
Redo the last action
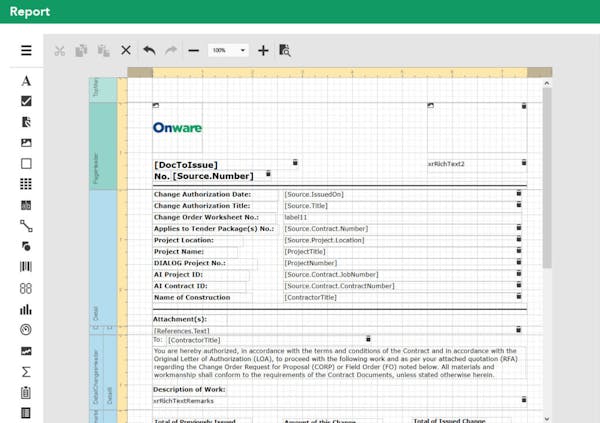171,50
